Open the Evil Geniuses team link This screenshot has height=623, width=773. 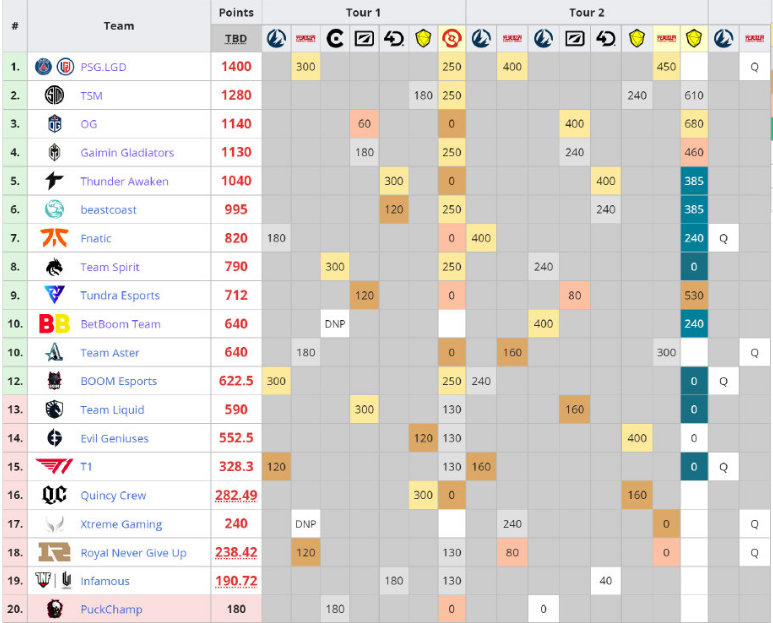coord(114,439)
